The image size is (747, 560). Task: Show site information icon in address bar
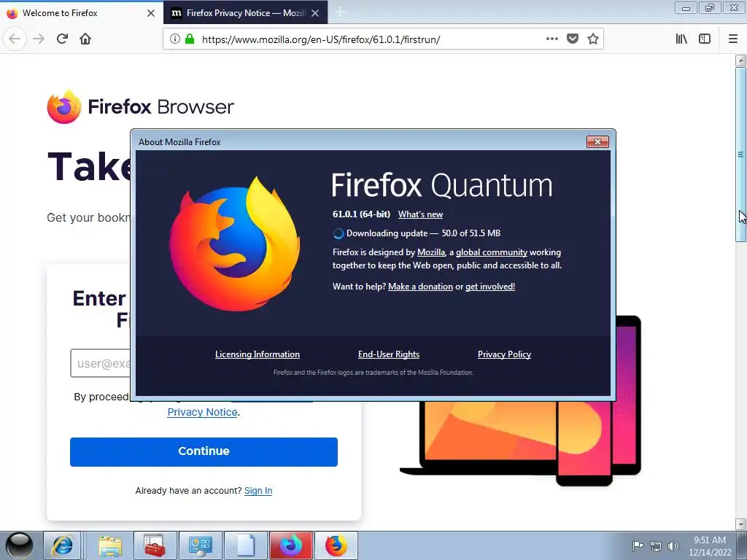click(175, 39)
